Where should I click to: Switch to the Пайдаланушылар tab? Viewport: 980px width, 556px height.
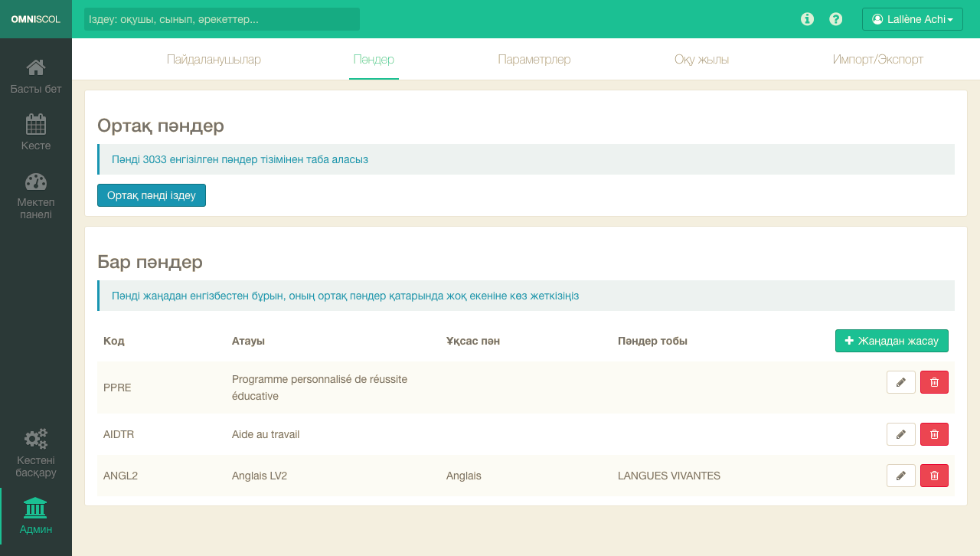coord(214,60)
